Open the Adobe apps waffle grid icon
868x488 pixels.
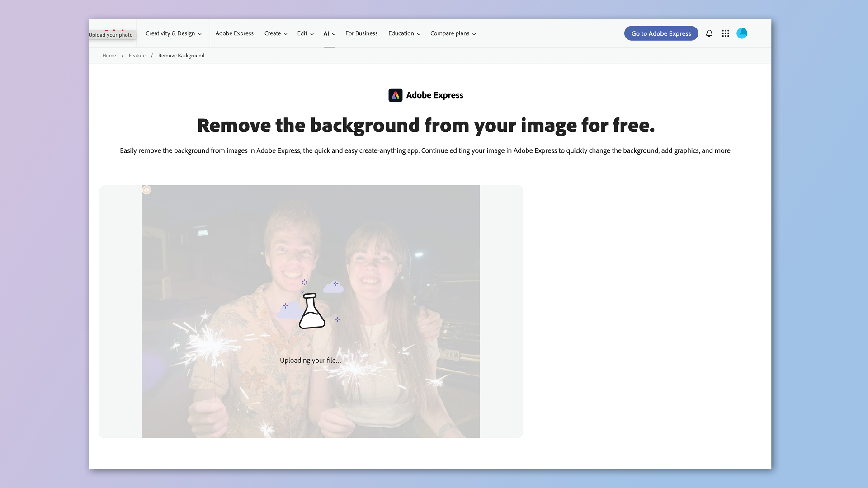pos(725,33)
